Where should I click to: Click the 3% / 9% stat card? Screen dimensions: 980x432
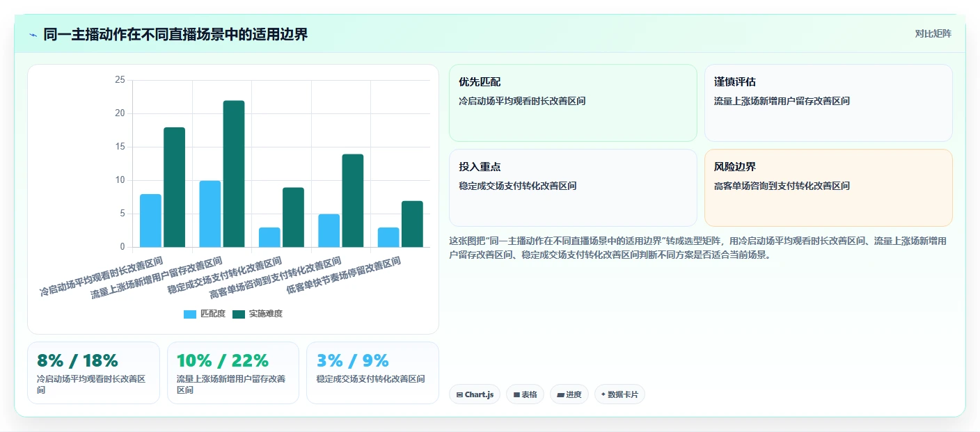pos(372,373)
